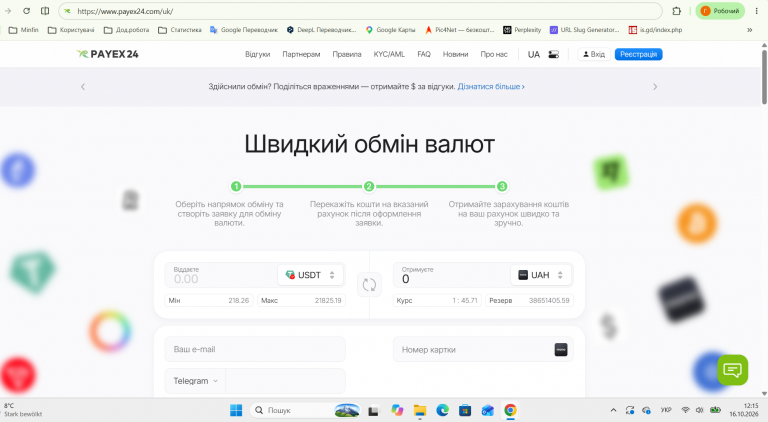The width and height of the screenshot is (768, 422).
Task: Toggle the dark theme icon next to UA
Action: (553, 54)
